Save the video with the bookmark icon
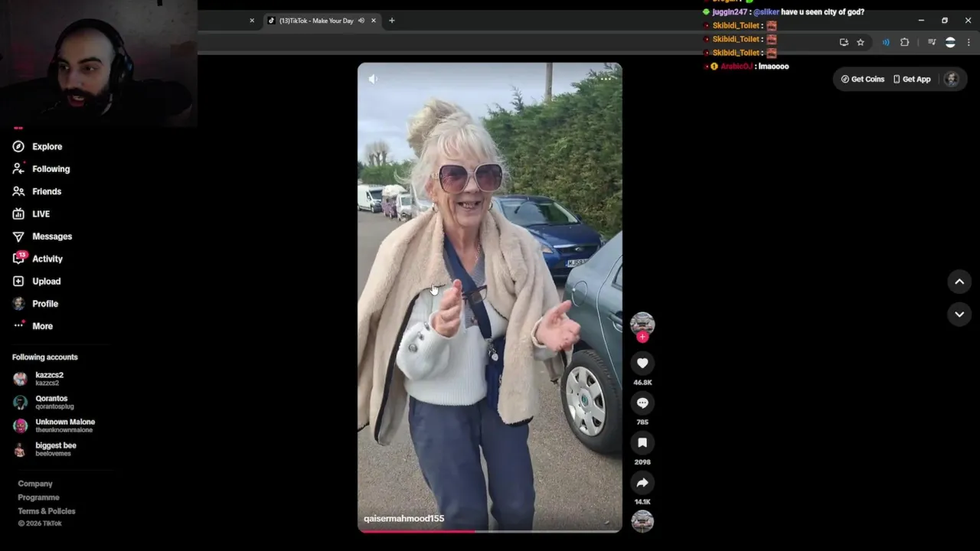The height and width of the screenshot is (551, 980). tap(642, 443)
